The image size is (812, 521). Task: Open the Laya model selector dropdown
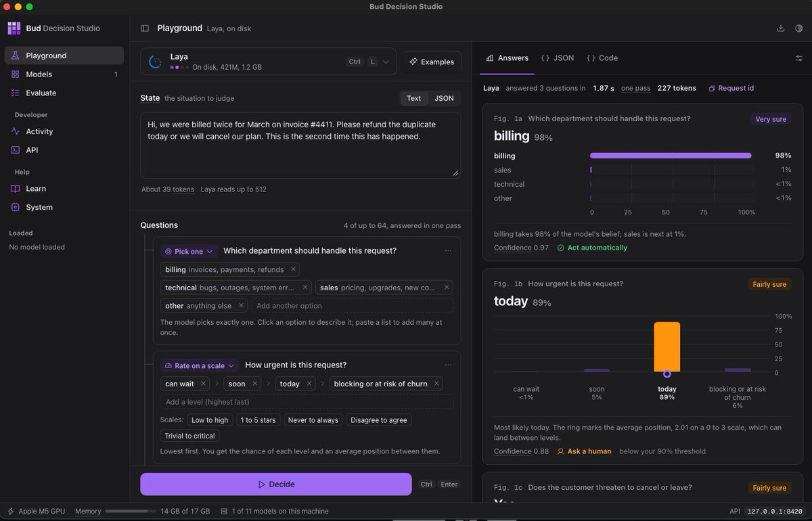pos(269,62)
